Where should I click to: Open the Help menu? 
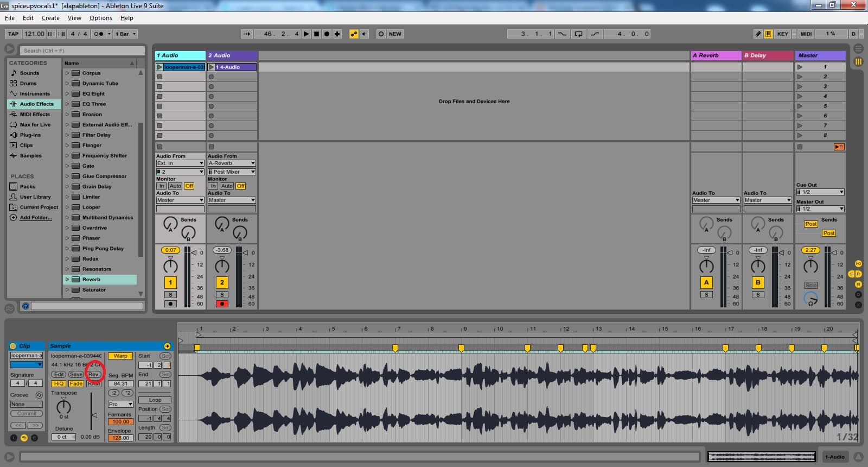127,18
